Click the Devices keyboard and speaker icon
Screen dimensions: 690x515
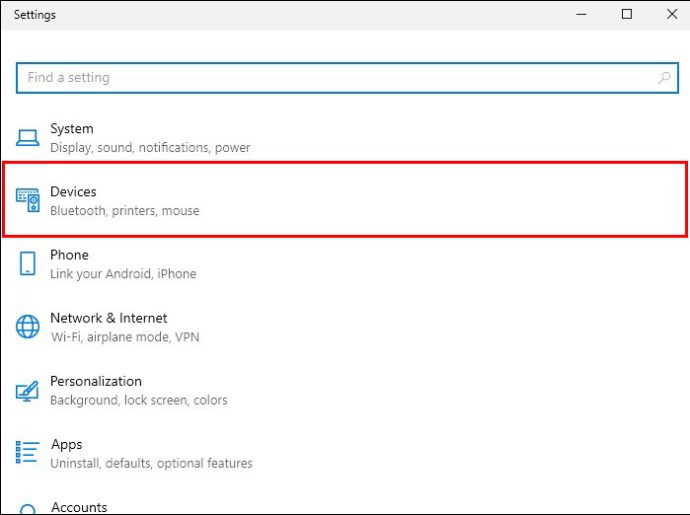point(28,200)
